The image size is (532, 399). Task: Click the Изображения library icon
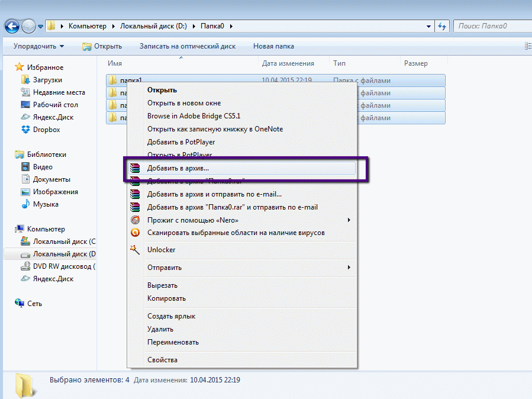[25, 192]
